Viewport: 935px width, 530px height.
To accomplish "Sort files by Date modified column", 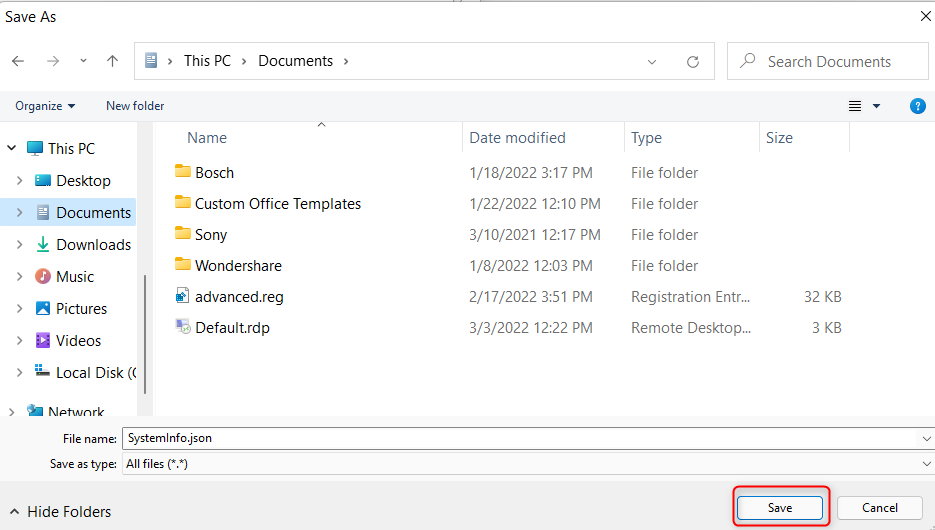I will [517, 138].
